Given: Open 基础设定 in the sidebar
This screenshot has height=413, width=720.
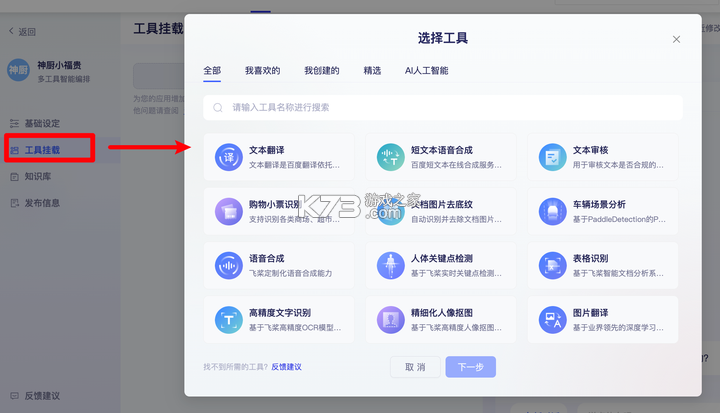Looking at the screenshot, I should pyautogui.click(x=42, y=123).
